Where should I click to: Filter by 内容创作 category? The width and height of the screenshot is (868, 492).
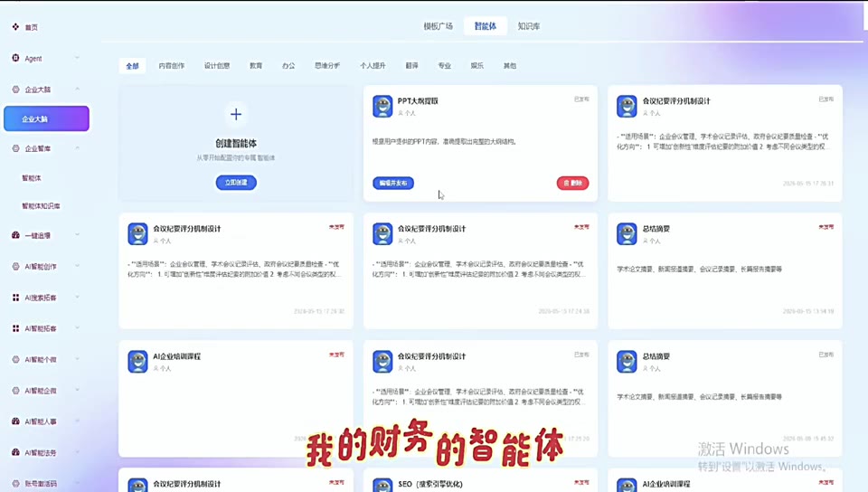[172, 65]
